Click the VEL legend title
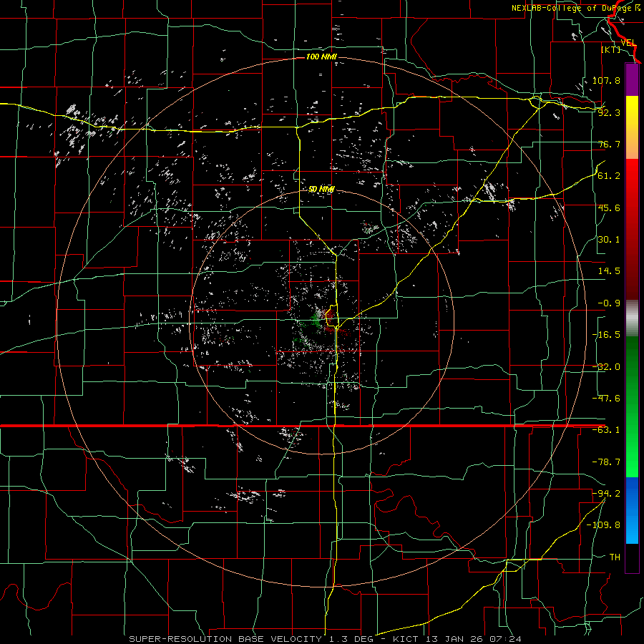This screenshot has width=644, height=644. (628, 43)
